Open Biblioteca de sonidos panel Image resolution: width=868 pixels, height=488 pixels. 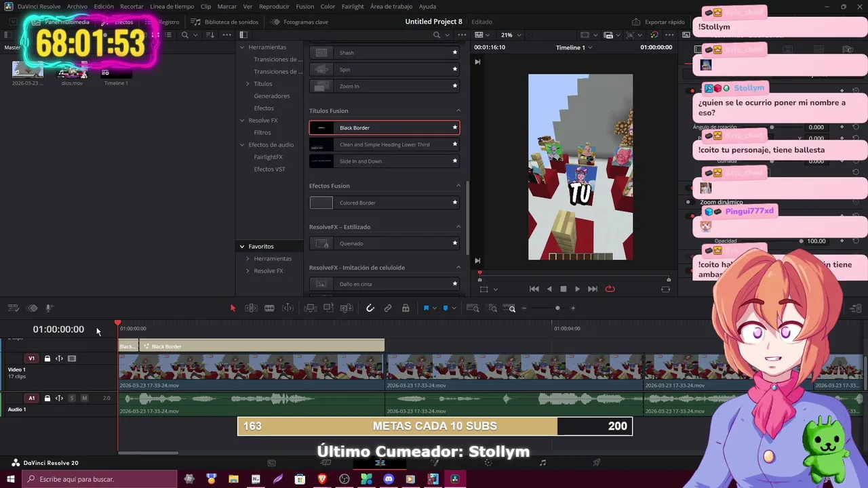(224, 22)
